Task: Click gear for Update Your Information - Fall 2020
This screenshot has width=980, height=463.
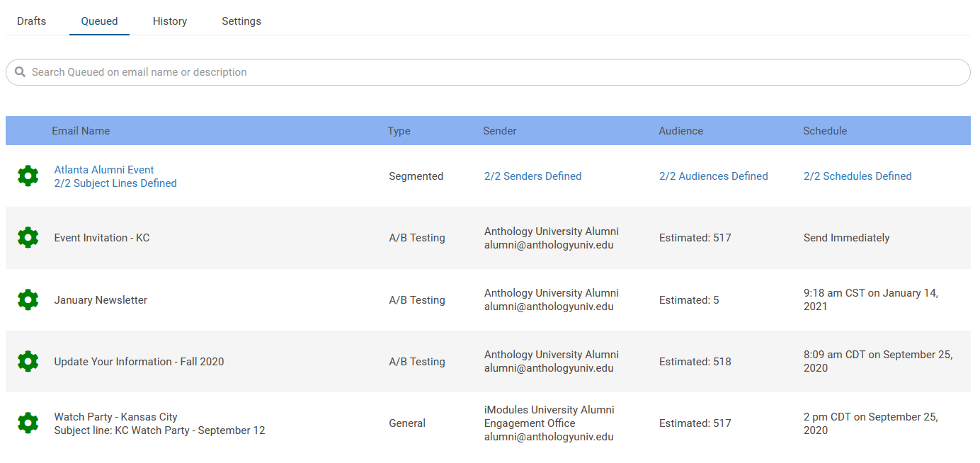Action: 28,361
